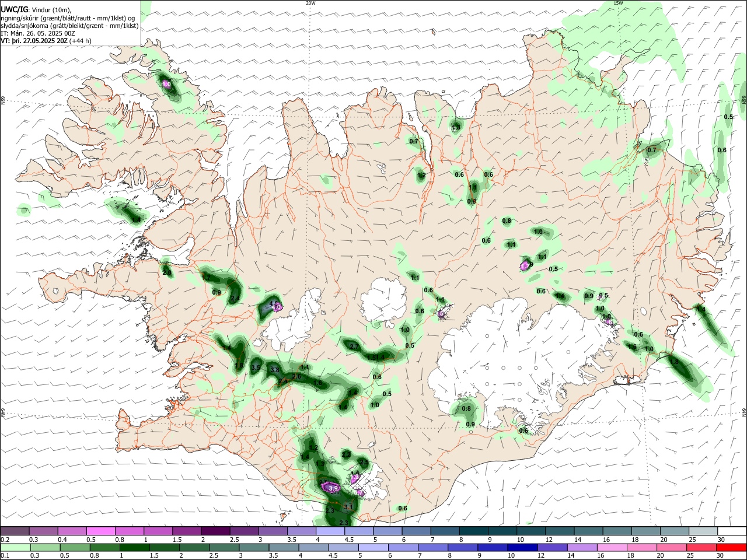This screenshot has height=560, width=747.
Task: Click the '15W' longitude label
Action: [x=618, y=3]
